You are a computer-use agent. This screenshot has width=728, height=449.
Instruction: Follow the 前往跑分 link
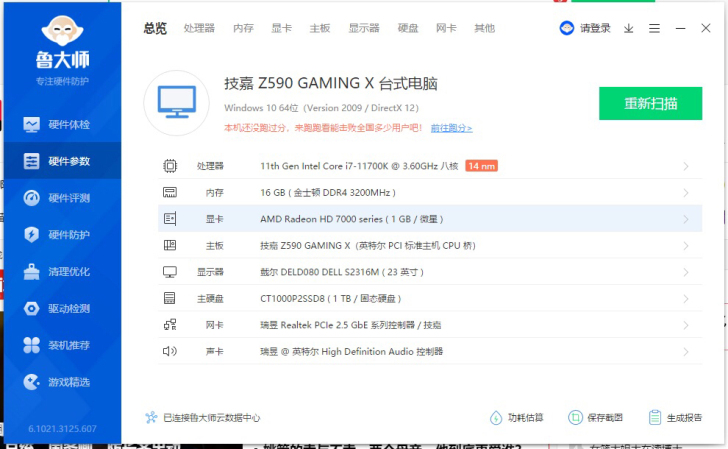(451, 128)
